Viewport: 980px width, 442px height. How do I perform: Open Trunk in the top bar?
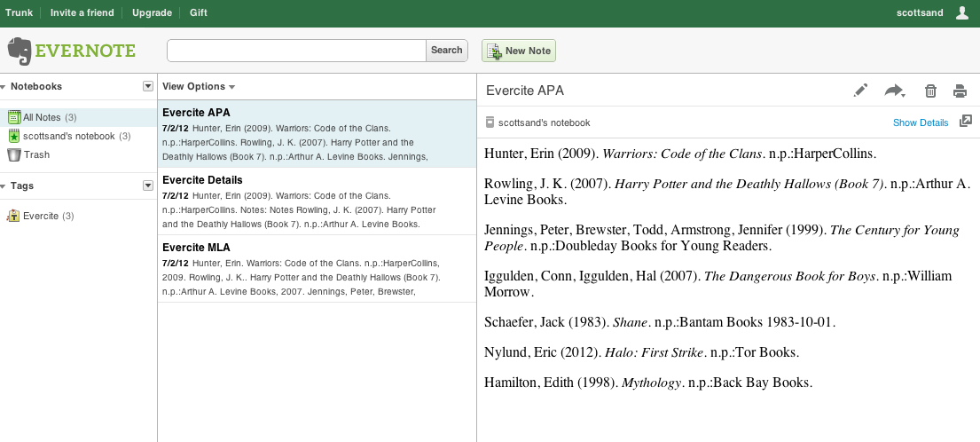tap(19, 12)
